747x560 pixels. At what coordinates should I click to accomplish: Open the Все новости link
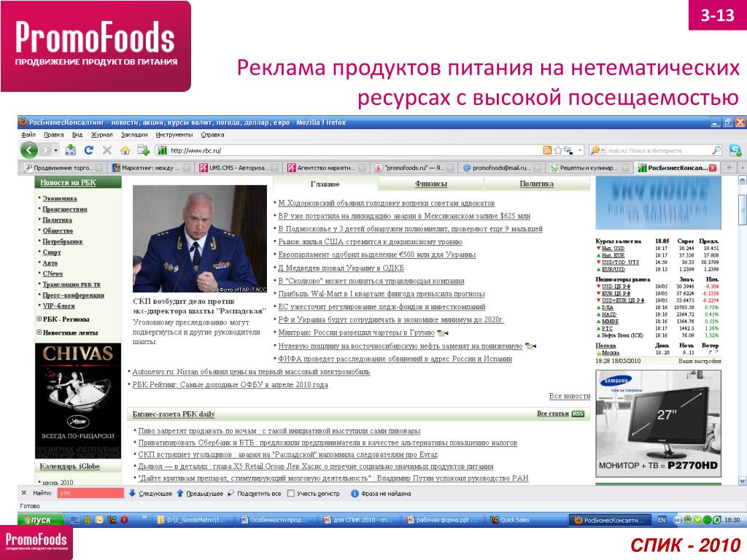coord(569,396)
